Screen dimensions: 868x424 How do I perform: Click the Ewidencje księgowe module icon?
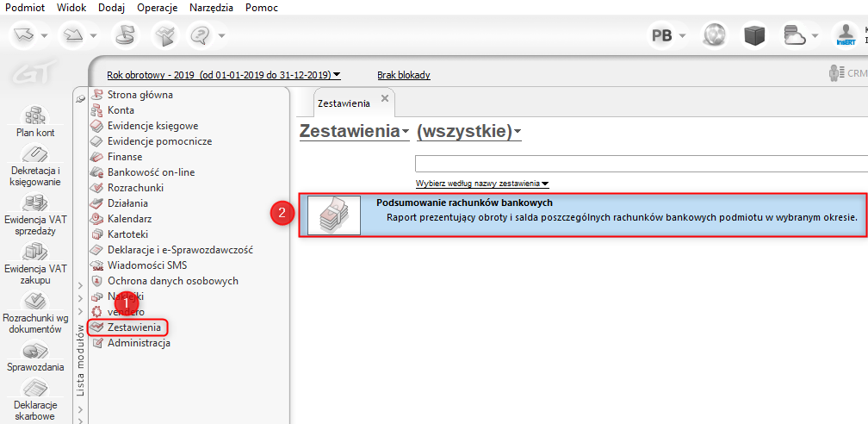[x=97, y=126]
